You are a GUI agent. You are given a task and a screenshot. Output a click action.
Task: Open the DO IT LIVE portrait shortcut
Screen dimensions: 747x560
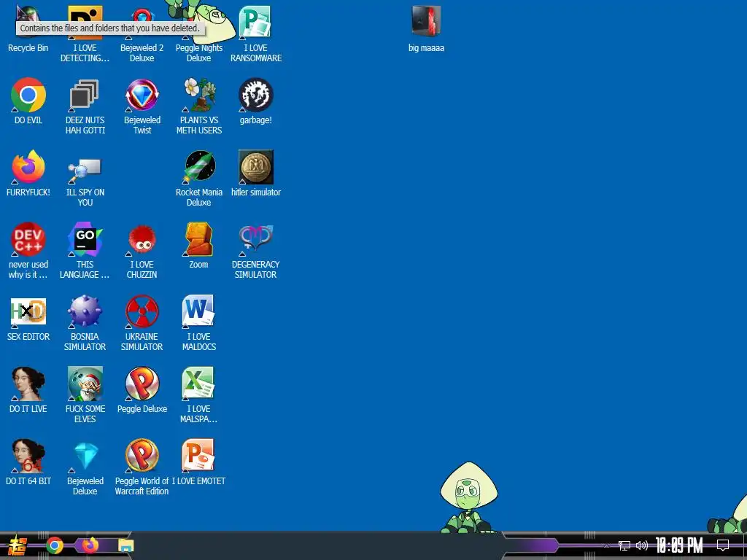(x=28, y=390)
